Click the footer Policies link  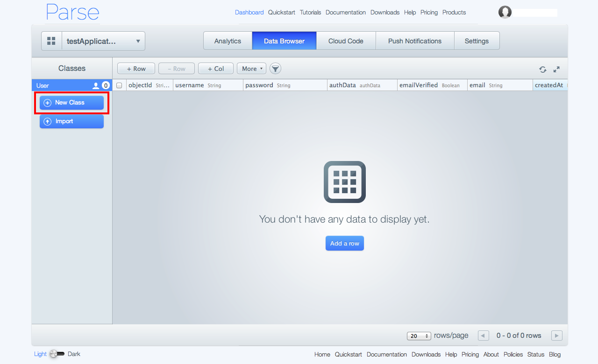(513, 355)
